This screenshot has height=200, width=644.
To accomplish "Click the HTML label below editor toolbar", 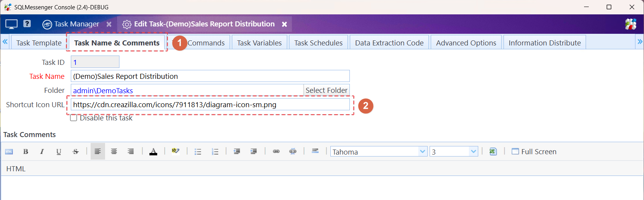I will point(16,169).
